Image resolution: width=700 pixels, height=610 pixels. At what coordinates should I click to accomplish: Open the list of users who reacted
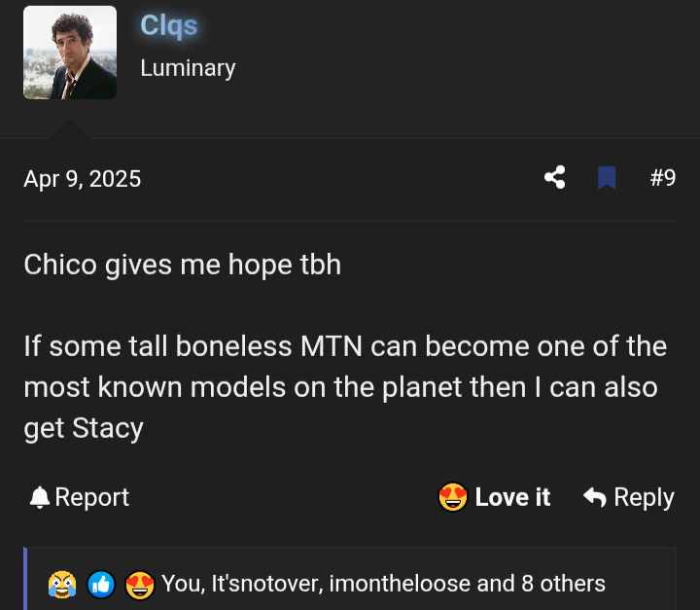[383, 584]
